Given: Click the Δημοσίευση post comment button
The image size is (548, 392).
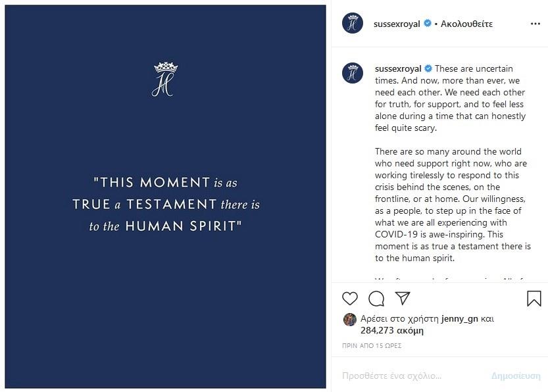Looking at the screenshot, I should pyautogui.click(x=516, y=376).
